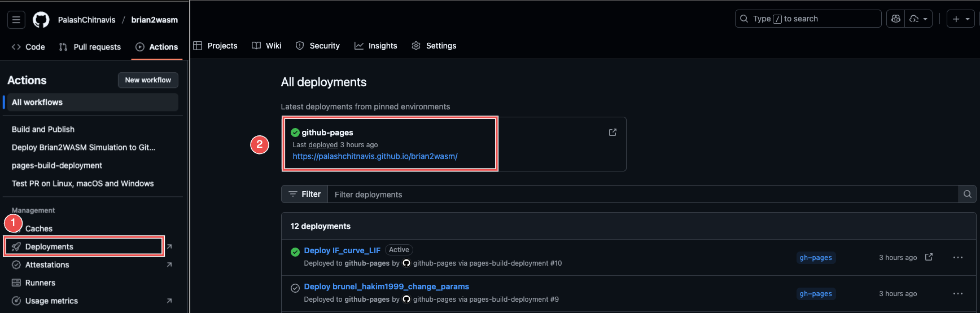Open the Copilot chat icon
This screenshot has height=313, width=980.
tap(896, 19)
